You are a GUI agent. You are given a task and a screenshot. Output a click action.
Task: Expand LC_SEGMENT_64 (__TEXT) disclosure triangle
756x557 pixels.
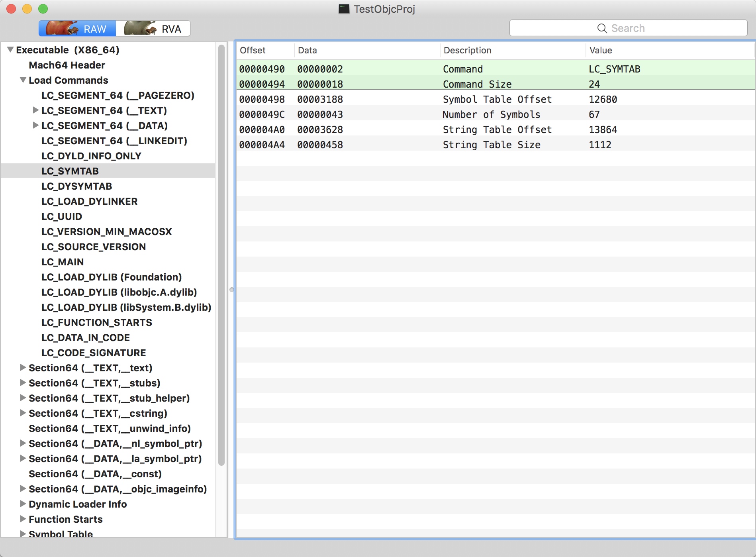(x=35, y=110)
